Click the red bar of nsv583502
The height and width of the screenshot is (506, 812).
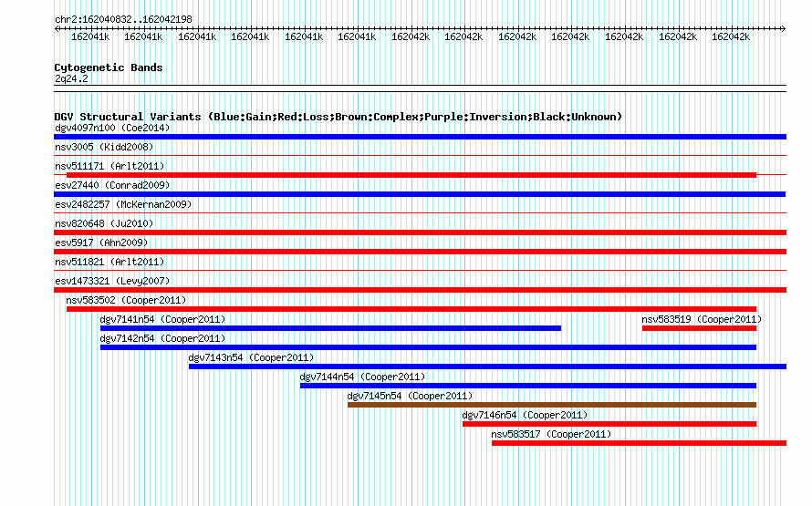pyautogui.click(x=411, y=309)
